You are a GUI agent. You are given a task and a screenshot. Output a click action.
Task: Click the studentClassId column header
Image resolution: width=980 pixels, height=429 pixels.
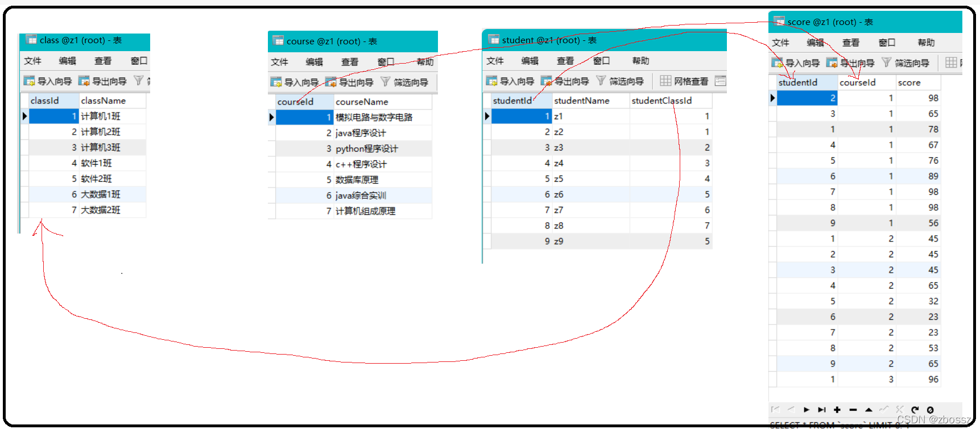click(671, 101)
